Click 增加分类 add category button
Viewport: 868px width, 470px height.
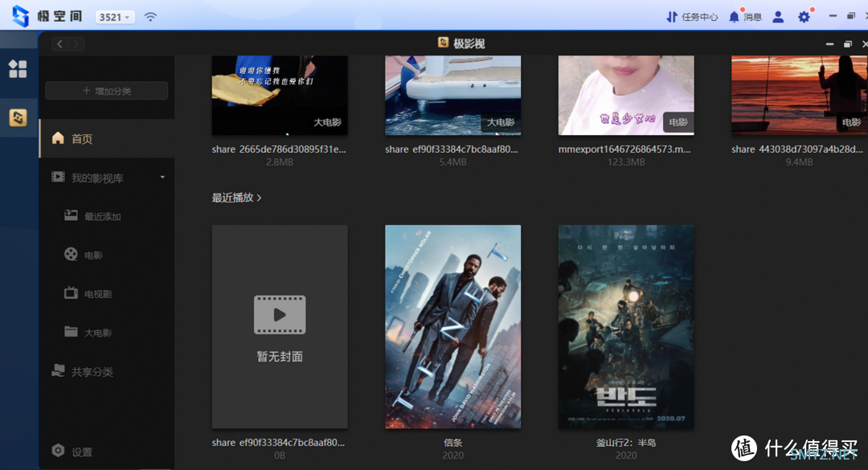tap(106, 91)
